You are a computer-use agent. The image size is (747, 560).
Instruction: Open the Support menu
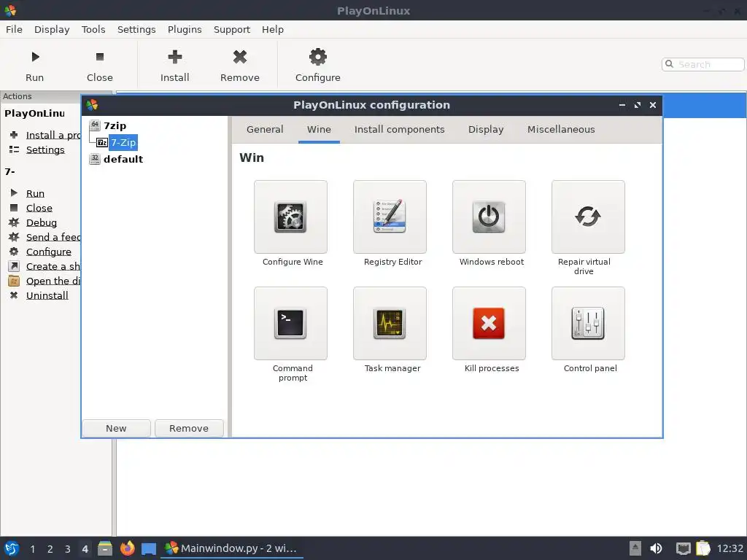(231, 29)
